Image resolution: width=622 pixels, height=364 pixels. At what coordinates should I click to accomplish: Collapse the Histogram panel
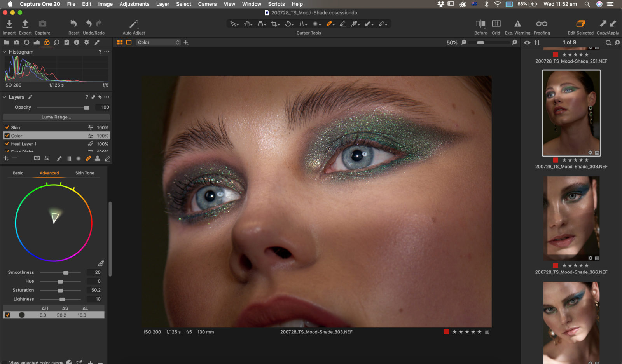[x=4, y=52]
